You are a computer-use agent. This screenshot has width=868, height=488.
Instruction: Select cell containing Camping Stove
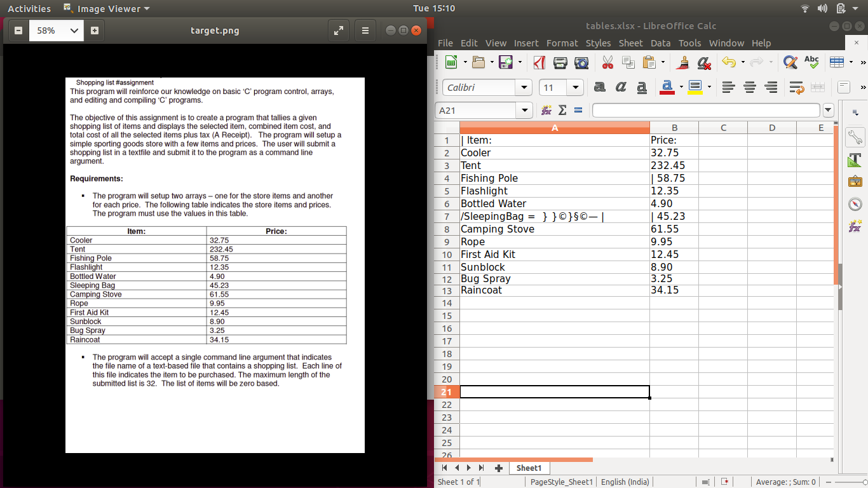[x=555, y=229]
